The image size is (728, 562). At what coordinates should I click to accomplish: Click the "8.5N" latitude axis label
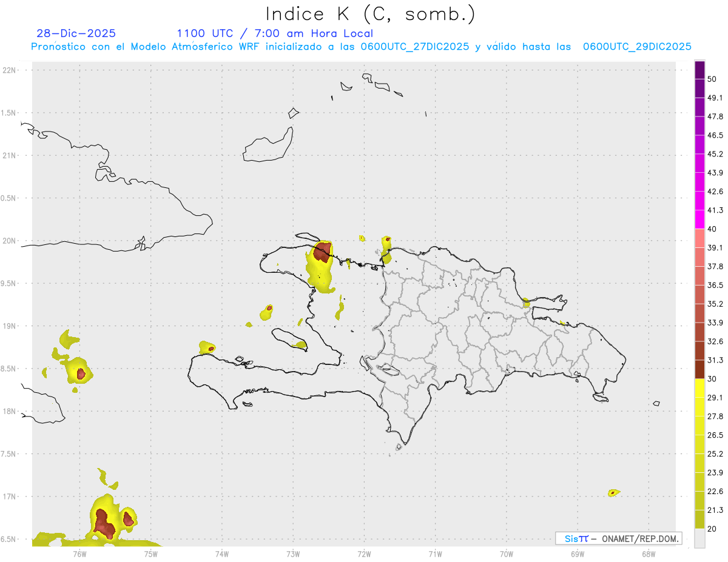[8, 369]
